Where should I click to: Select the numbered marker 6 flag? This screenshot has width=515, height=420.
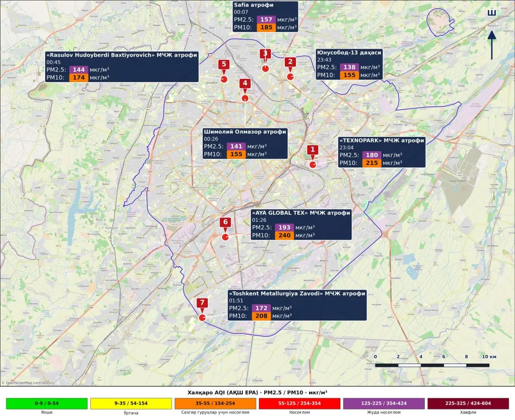(x=225, y=222)
